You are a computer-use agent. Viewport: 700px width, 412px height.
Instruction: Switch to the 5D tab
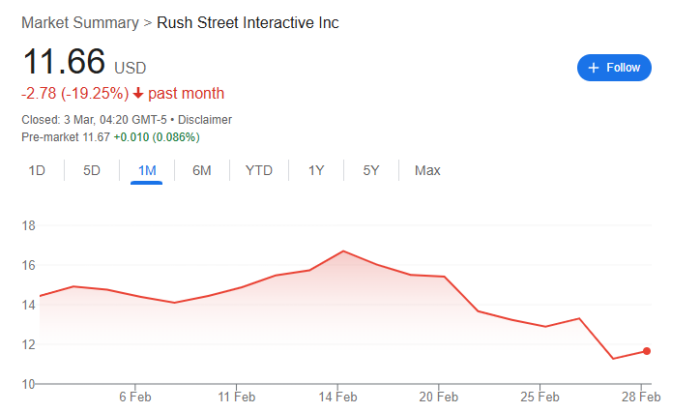[x=92, y=170]
